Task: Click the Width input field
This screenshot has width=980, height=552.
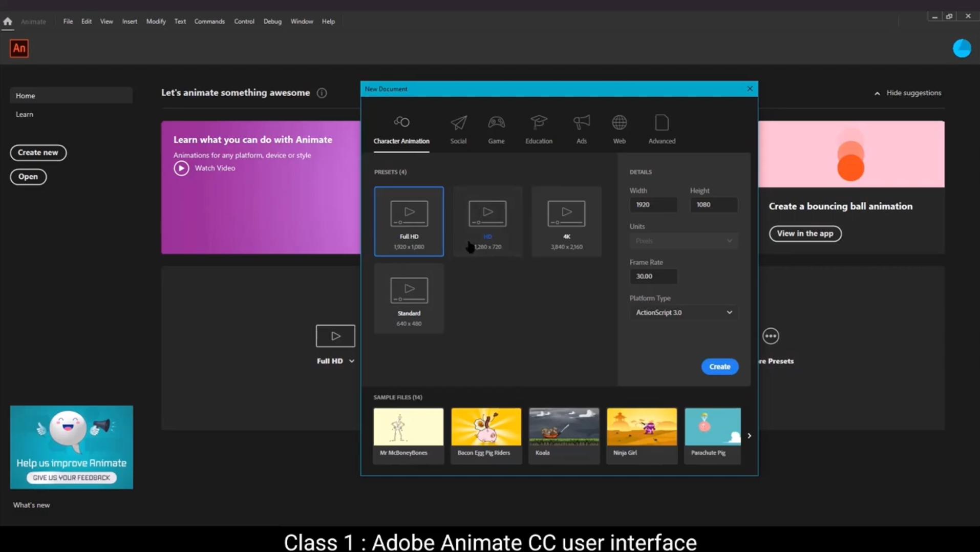Action: (653, 205)
